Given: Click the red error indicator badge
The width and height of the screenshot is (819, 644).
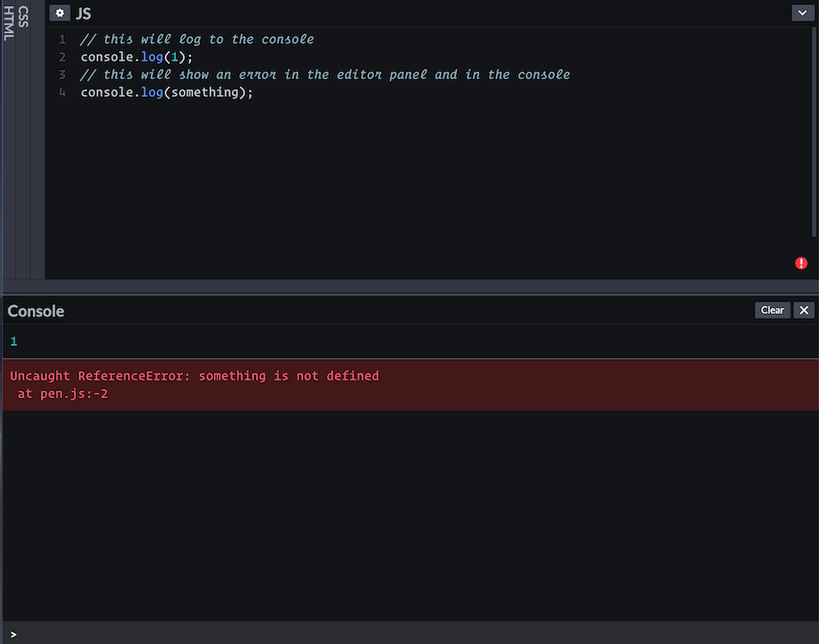Looking at the screenshot, I should point(800,263).
